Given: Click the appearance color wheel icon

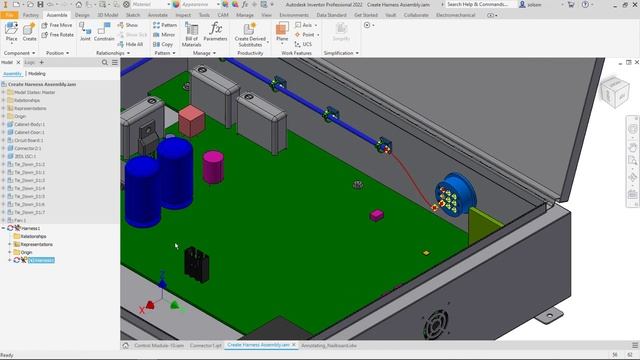Looking at the screenshot, I should click(176, 4).
